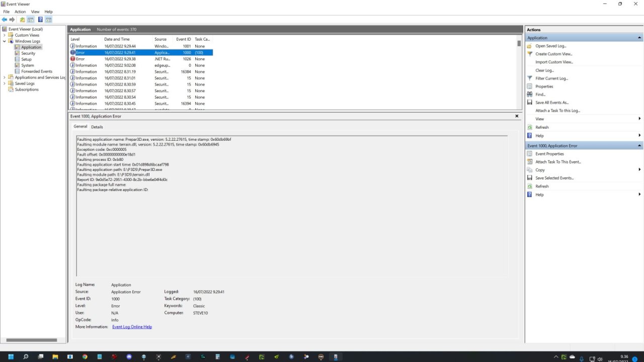
Task: Collapse the Windows Logs tree node
Action: (5, 41)
